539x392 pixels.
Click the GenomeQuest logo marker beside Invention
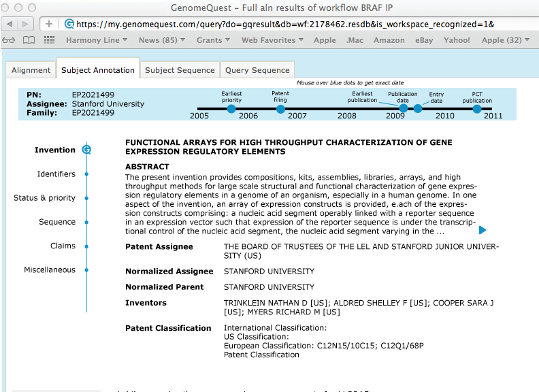click(86, 150)
